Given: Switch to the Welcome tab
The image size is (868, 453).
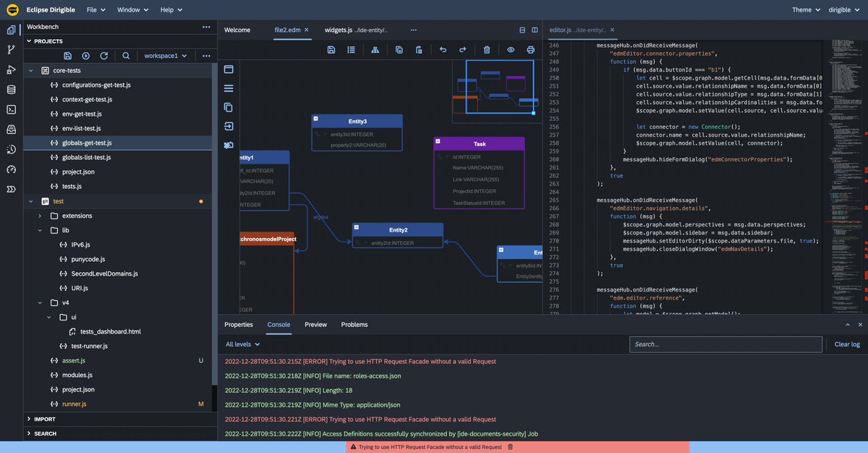Looking at the screenshot, I should [x=237, y=30].
